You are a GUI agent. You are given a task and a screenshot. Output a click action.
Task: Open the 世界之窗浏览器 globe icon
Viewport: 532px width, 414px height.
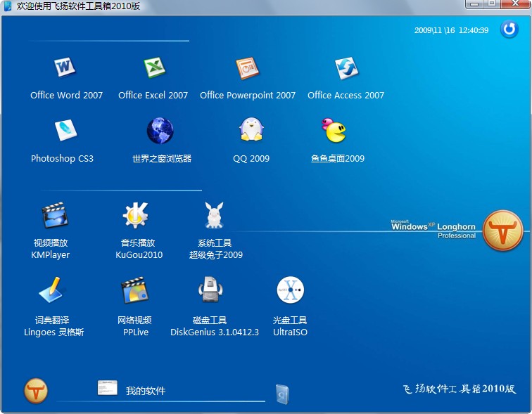(160, 131)
